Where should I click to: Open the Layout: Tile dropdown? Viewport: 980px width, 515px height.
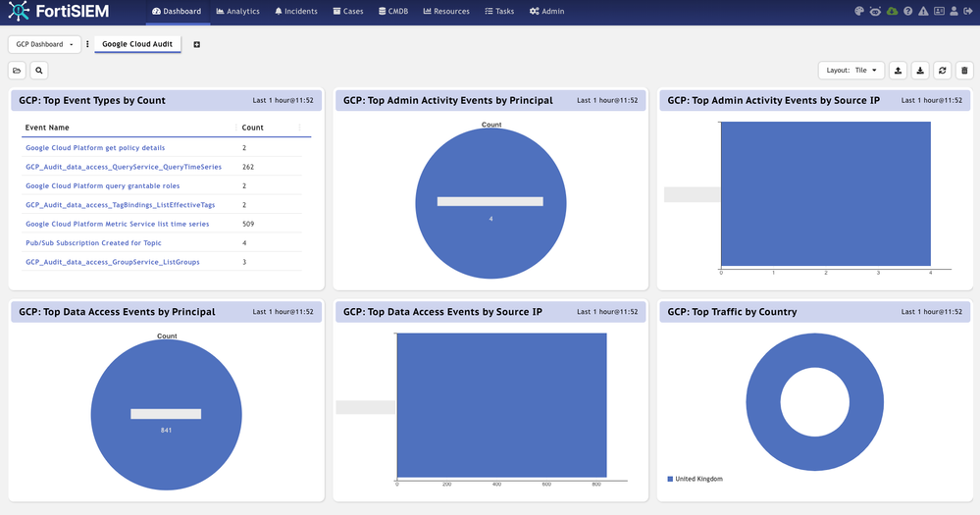[851, 71]
